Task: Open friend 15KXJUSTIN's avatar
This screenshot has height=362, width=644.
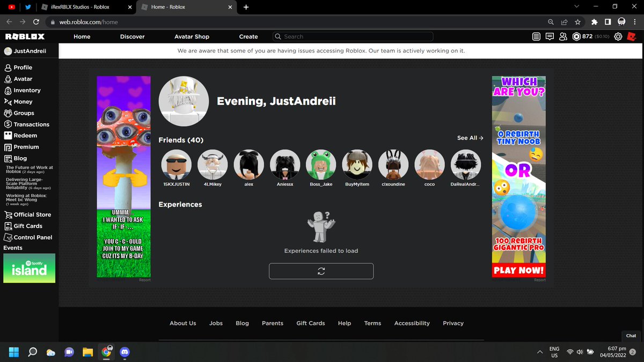Action: 176,165
